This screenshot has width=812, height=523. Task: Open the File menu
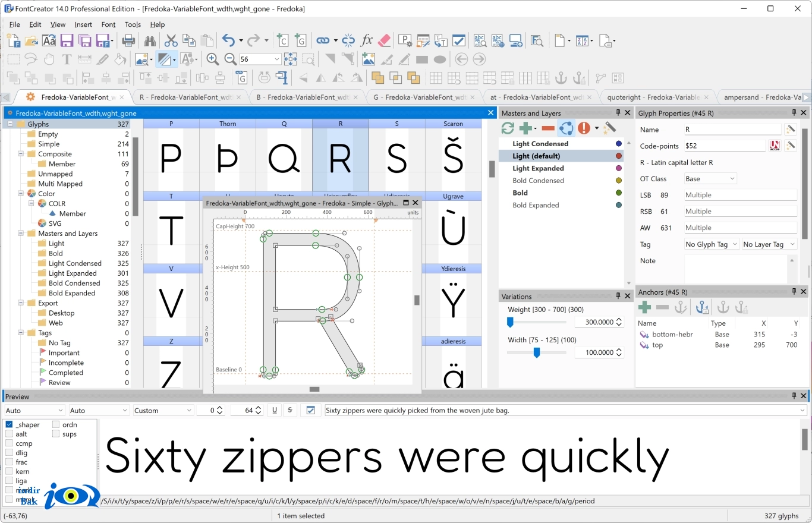click(x=14, y=24)
